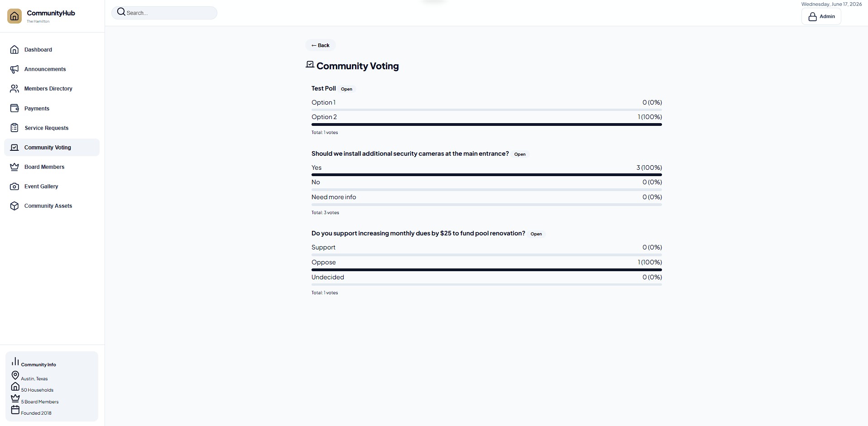The width and height of the screenshot is (868, 426).
Task: Click the location pin icon beside Austin, Texas
Action: coord(15,375)
